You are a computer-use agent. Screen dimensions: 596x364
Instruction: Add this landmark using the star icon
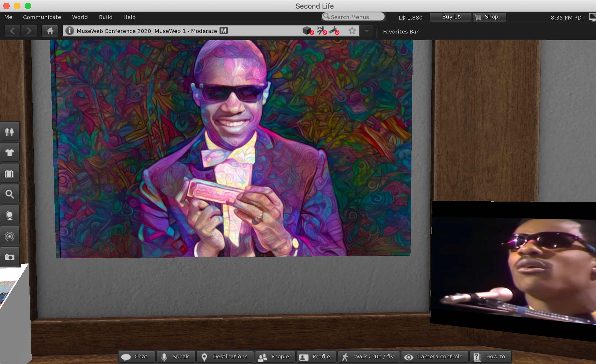(x=352, y=31)
